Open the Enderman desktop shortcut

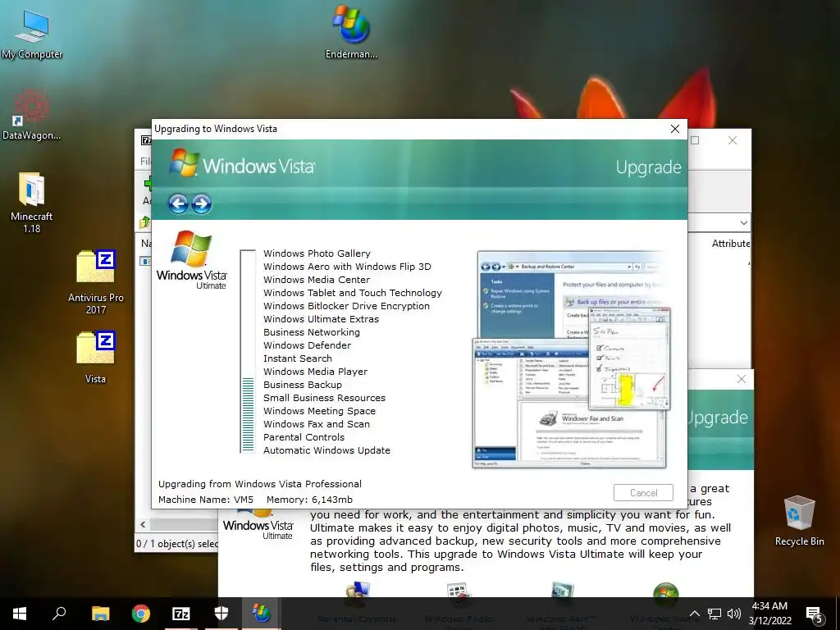(x=351, y=31)
